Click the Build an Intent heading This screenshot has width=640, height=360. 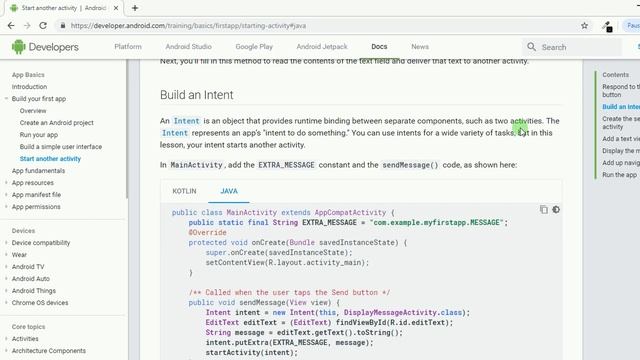point(197,95)
